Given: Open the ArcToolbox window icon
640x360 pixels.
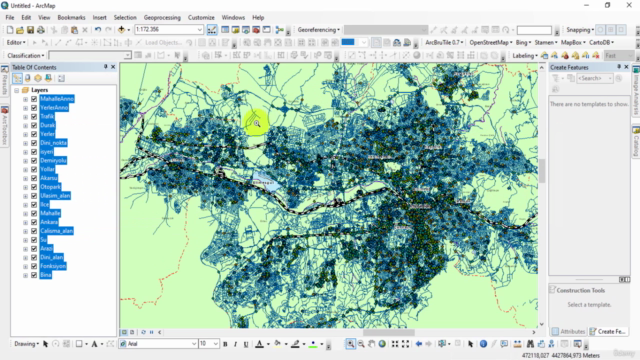Looking at the screenshot, I should tap(256, 30).
